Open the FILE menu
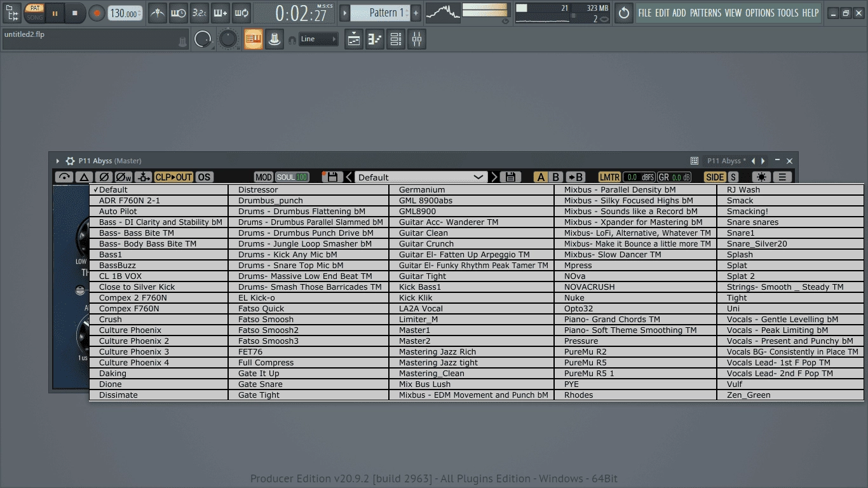 click(x=645, y=13)
